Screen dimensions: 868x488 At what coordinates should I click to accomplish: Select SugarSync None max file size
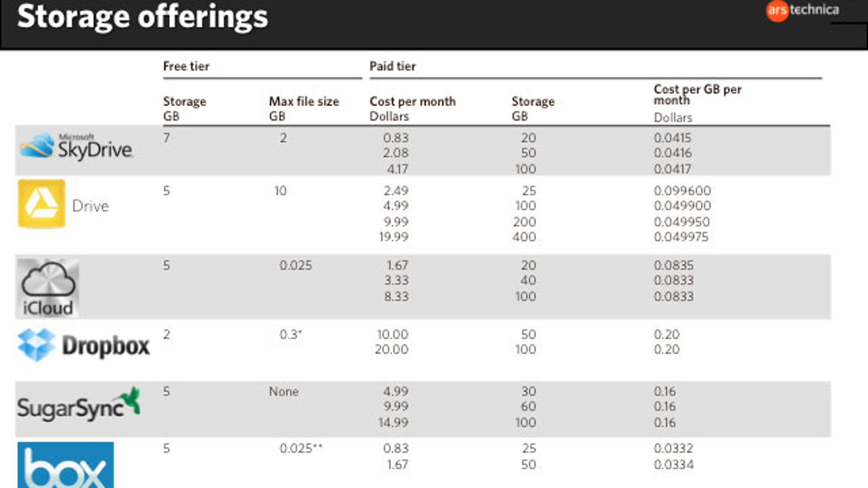pyautogui.click(x=284, y=391)
